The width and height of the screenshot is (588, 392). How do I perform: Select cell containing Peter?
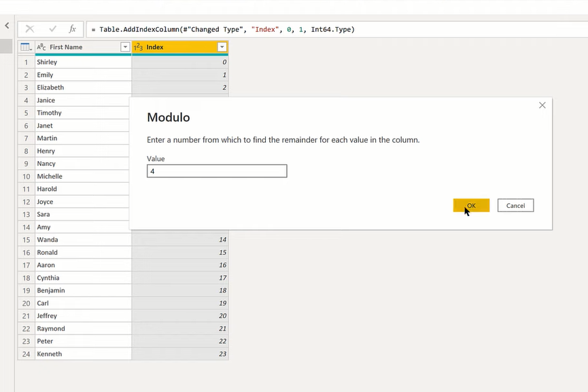point(83,341)
